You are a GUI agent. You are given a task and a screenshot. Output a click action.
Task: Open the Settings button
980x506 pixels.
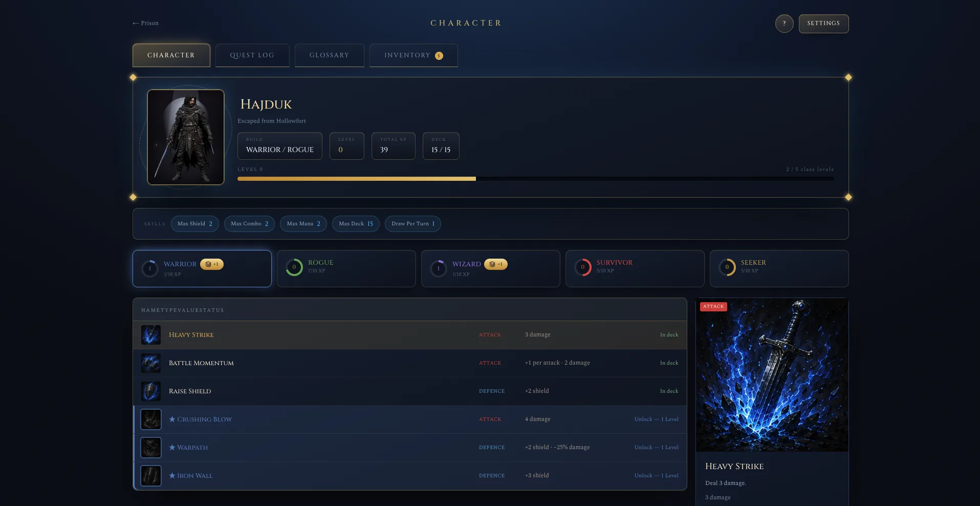[823, 24]
